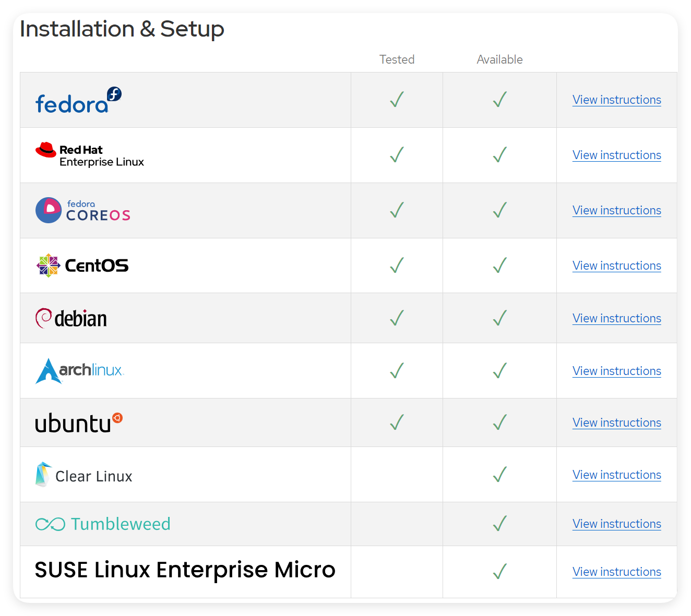The width and height of the screenshot is (691, 616).
Task: Toggle the Available checkmark for Clear Linux
Action: pyautogui.click(x=499, y=474)
